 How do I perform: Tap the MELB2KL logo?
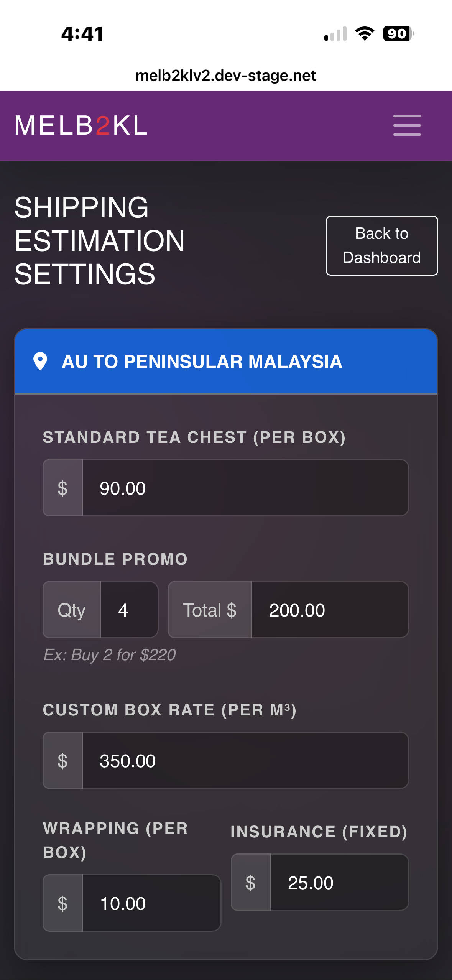tap(81, 125)
